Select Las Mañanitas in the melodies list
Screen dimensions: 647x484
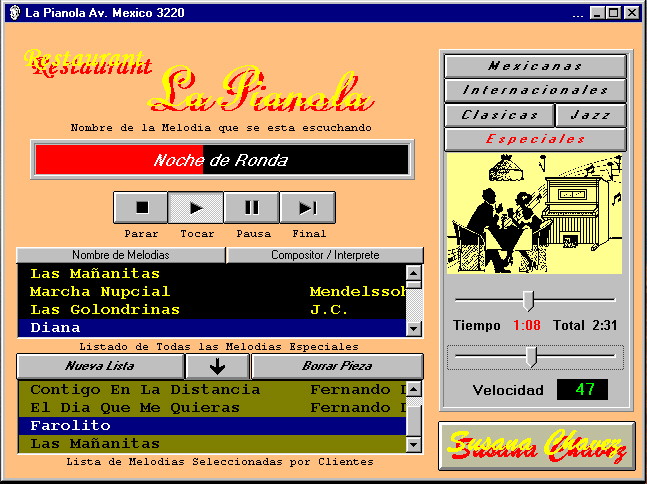point(212,274)
